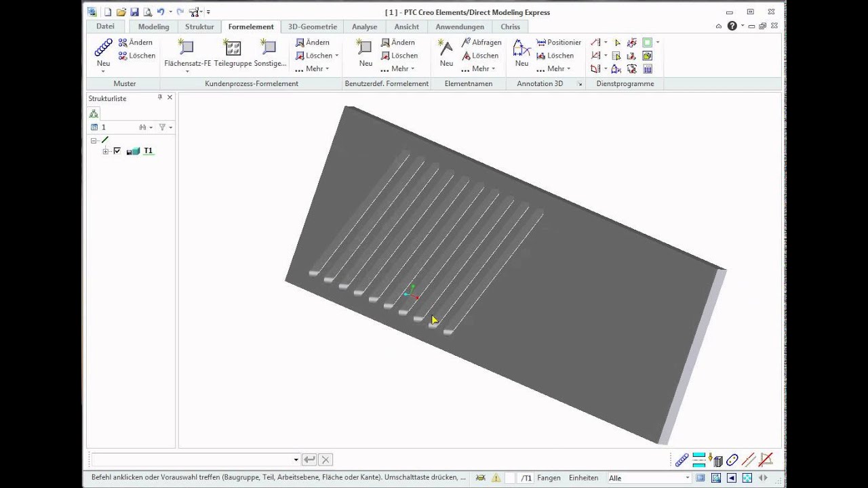Expand the T1 tree node

pos(106,151)
